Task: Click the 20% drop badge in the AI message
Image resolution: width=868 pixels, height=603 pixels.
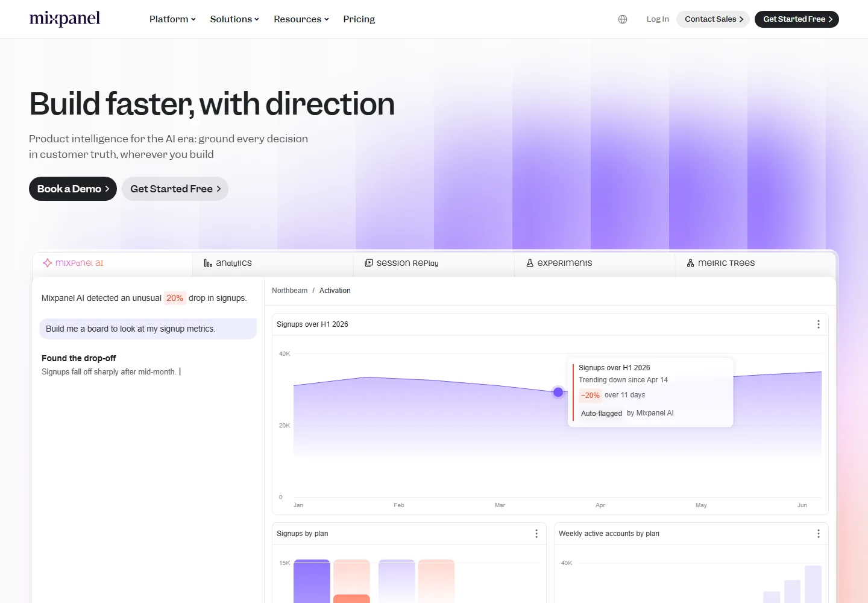Action: click(x=175, y=298)
